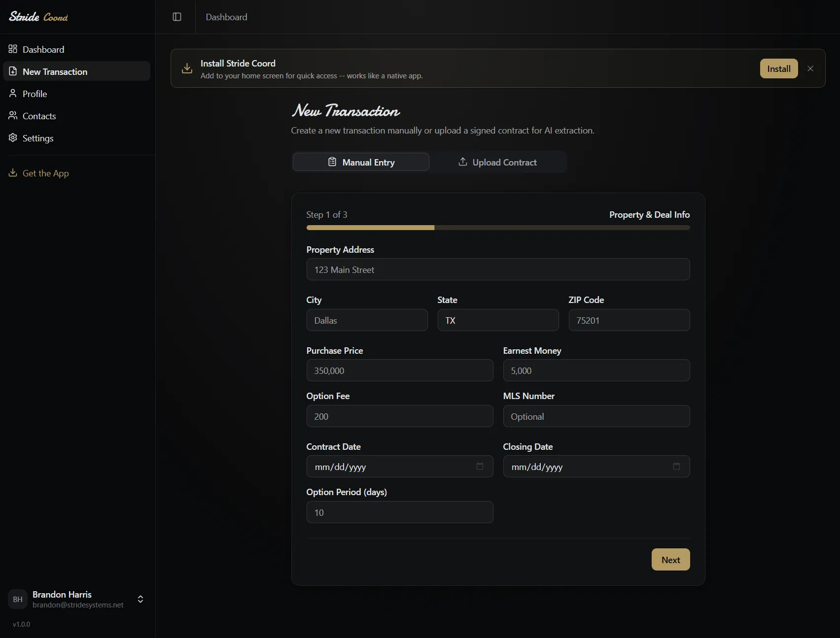Dismiss the Install Stride Coord banner
The width and height of the screenshot is (840, 638).
(x=810, y=68)
